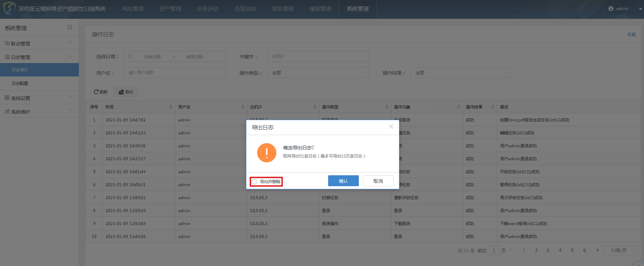Image resolution: width=644 pixels, height=266 pixels.
Task: Open the 报告管理 top menu
Action: (283, 9)
